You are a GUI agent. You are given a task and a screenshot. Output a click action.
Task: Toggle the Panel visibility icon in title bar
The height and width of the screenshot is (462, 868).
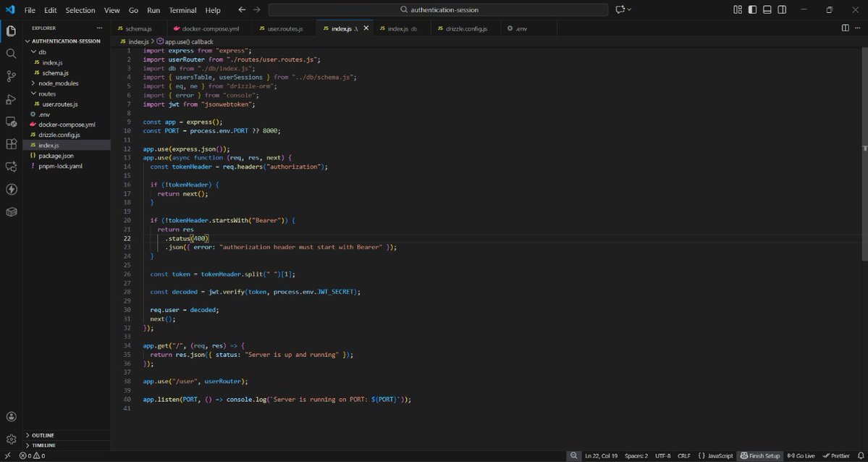point(767,9)
